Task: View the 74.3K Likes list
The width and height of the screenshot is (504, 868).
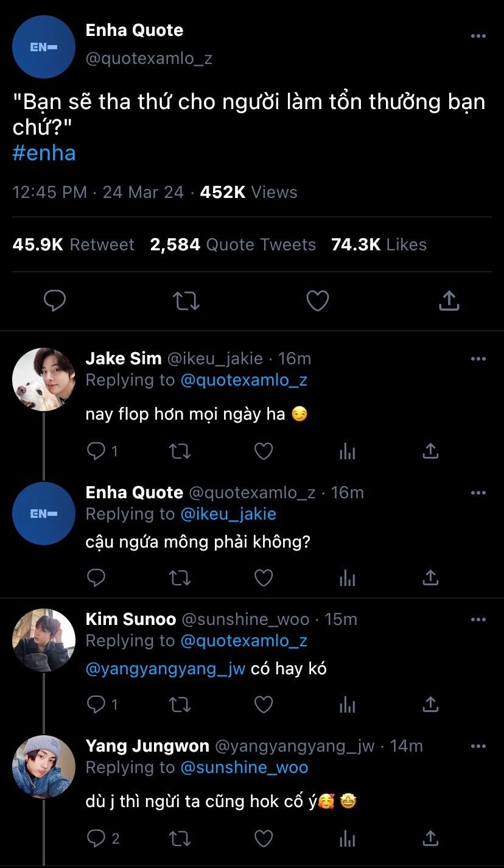Action: [x=379, y=245]
